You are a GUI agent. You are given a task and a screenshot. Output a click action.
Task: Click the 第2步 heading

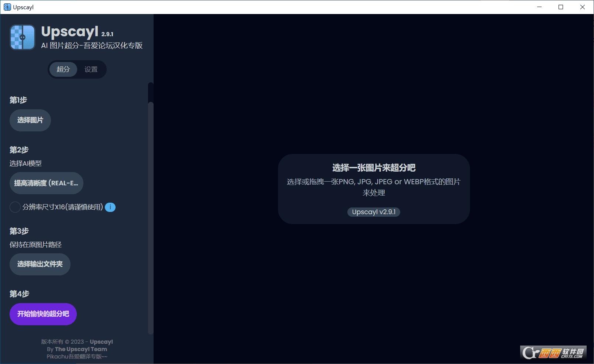pos(19,150)
